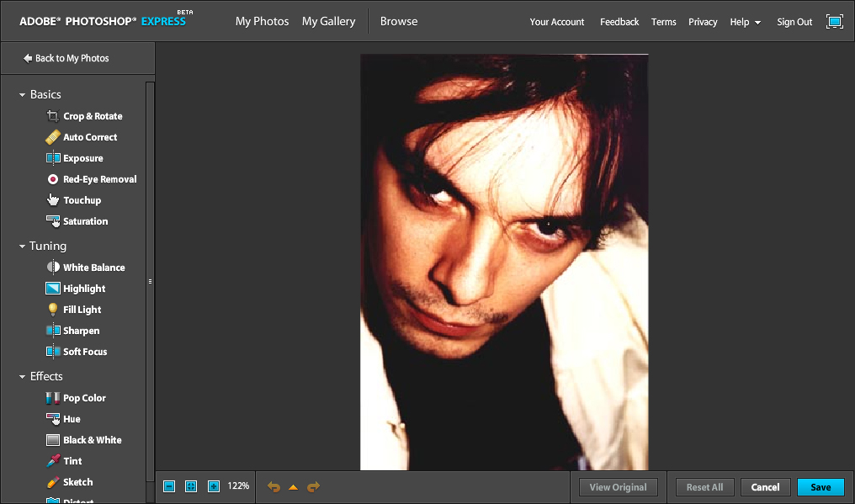Select the Crop & Rotate tool

[x=92, y=116]
